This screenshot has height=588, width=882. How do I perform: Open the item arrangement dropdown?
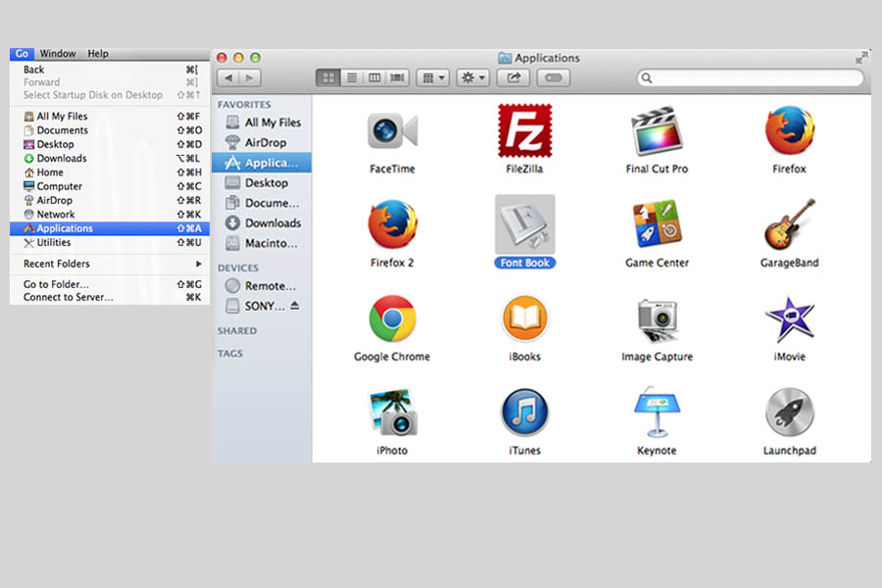point(433,77)
